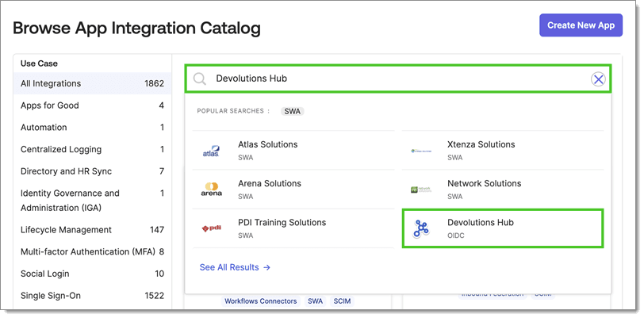This screenshot has height=318, width=644.
Task: Filter by Lifecycle Management use case
Action: tap(93, 230)
